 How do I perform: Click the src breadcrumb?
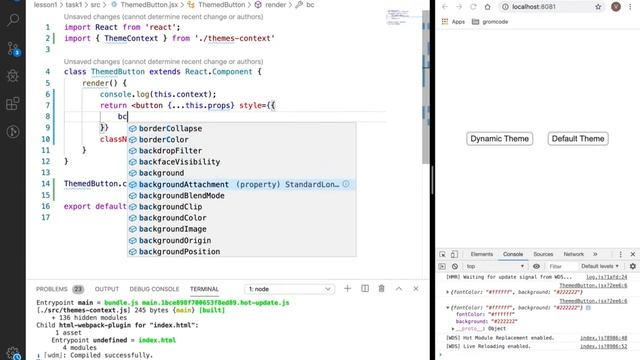pos(95,5)
